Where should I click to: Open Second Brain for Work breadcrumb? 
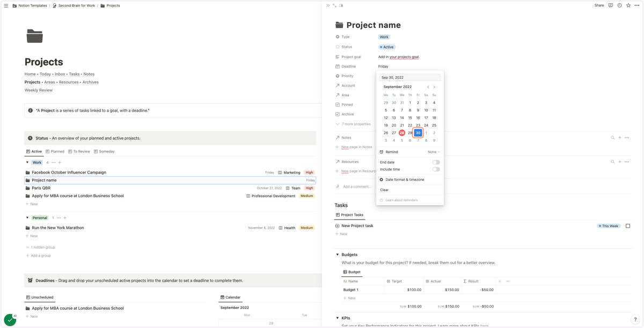coord(74,5)
